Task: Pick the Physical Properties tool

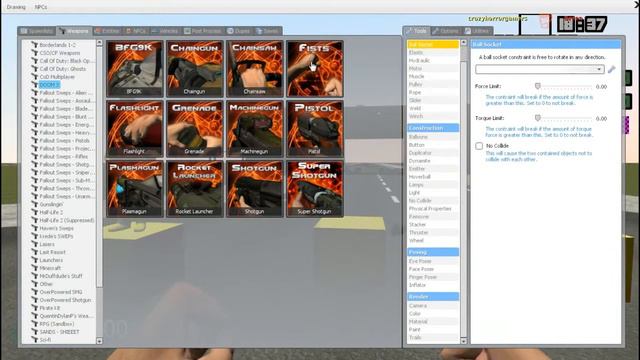Action: (x=433, y=209)
